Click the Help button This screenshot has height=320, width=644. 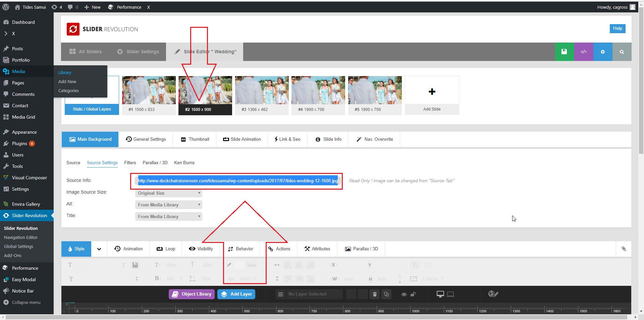pyautogui.click(x=618, y=28)
